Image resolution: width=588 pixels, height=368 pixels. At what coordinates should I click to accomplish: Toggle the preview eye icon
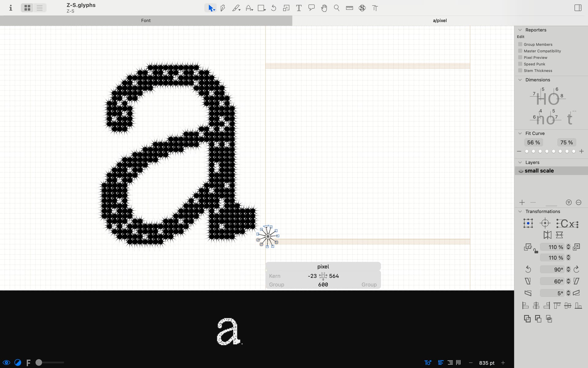pyautogui.click(x=6, y=362)
